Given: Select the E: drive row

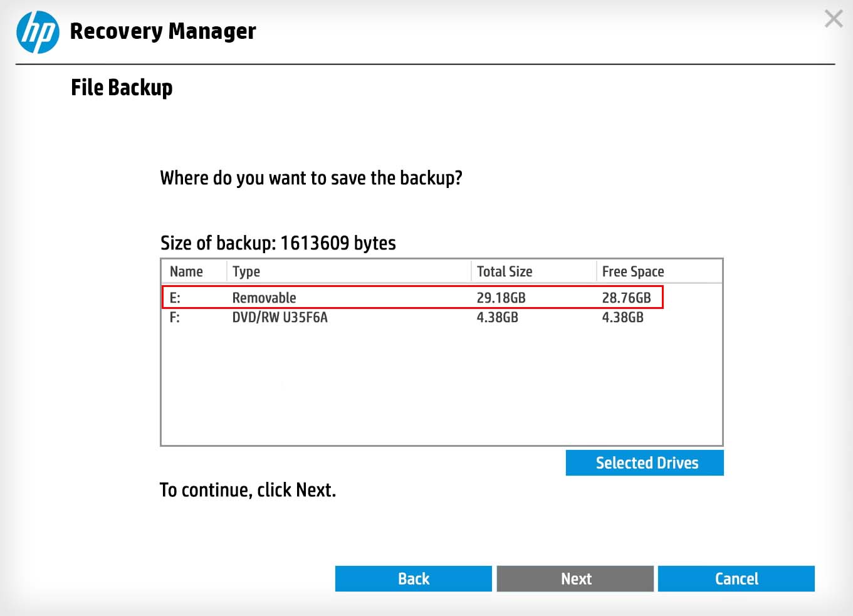Looking at the screenshot, I should point(412,298).
